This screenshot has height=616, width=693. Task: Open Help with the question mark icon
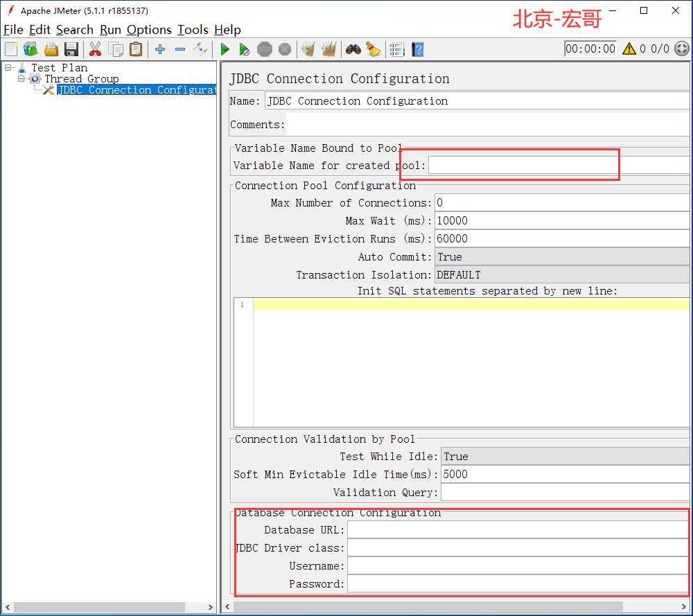pos(418,49)
